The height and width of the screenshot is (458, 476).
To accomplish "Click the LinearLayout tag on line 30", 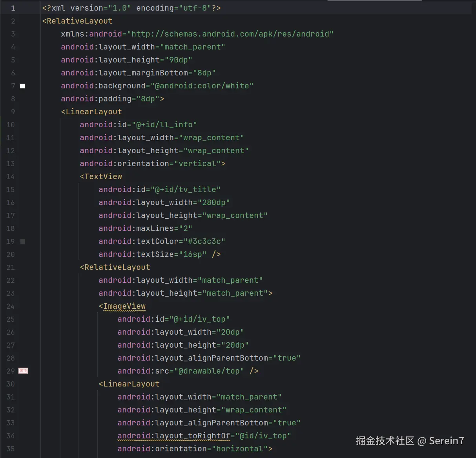I will (x=129, y=384).
